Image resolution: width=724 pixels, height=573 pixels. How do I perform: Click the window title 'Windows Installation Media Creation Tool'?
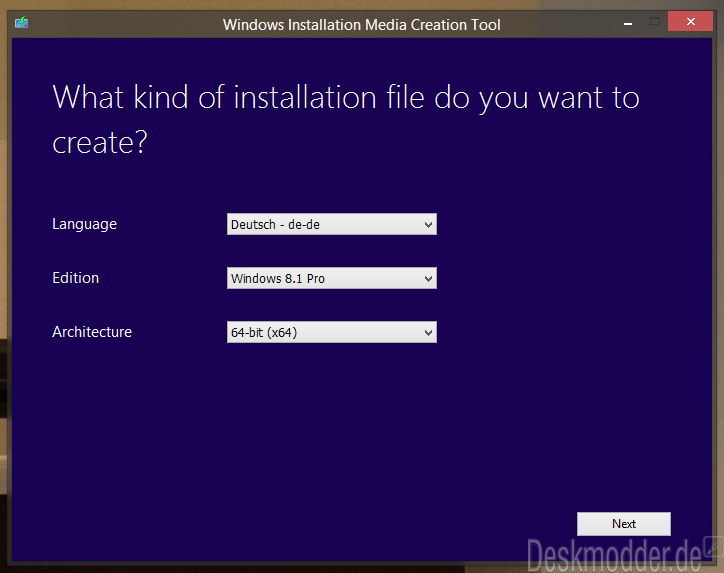click(362, 24)
